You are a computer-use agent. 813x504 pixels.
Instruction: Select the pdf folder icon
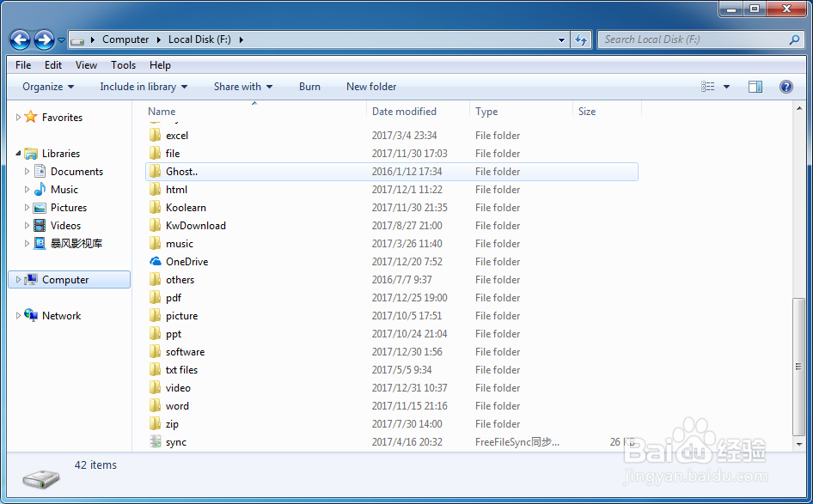pyautogui.click(x=155, y=298)
